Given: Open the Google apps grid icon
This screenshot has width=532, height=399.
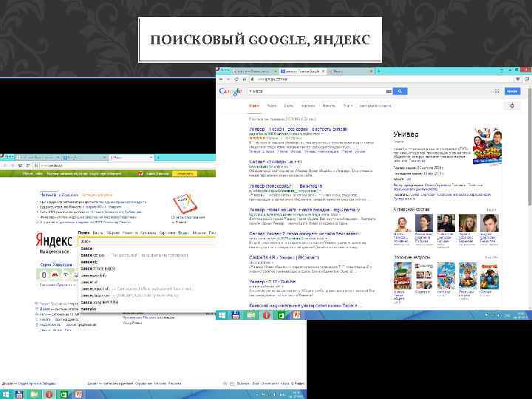Looking at the screenshot, I should click(496, 92).
